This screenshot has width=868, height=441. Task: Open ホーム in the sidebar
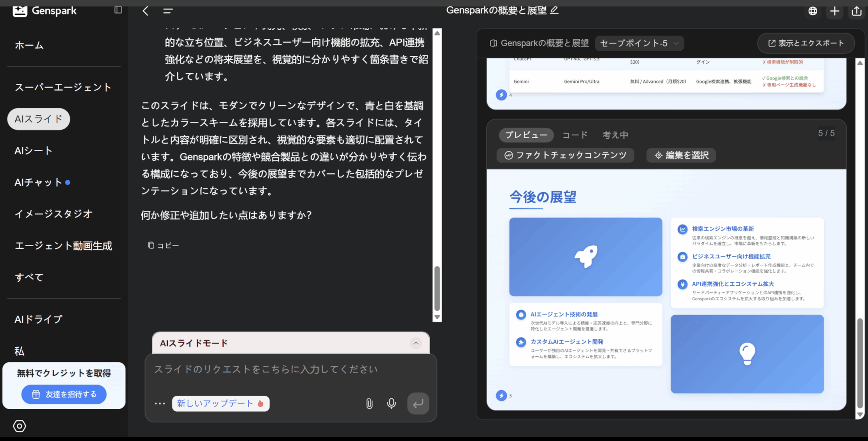[x=29, y=45]
